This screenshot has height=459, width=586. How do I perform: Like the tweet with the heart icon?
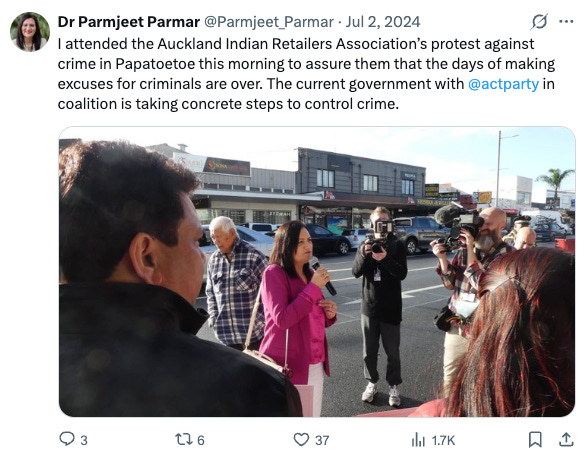(x=301, y=440)
